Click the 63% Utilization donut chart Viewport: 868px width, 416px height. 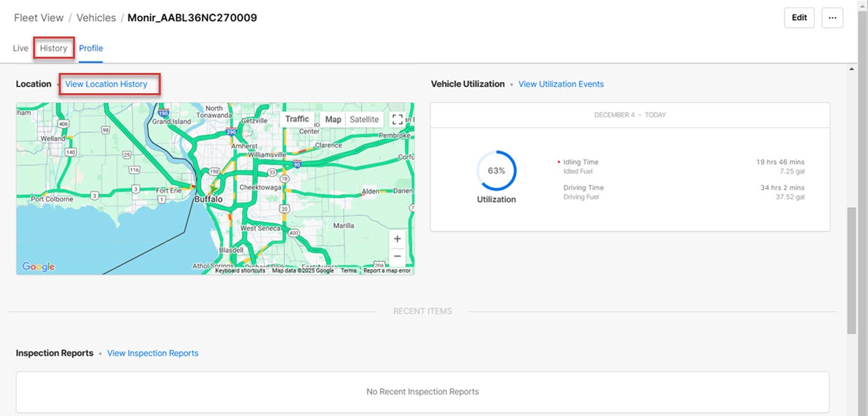tap(496, 171)
